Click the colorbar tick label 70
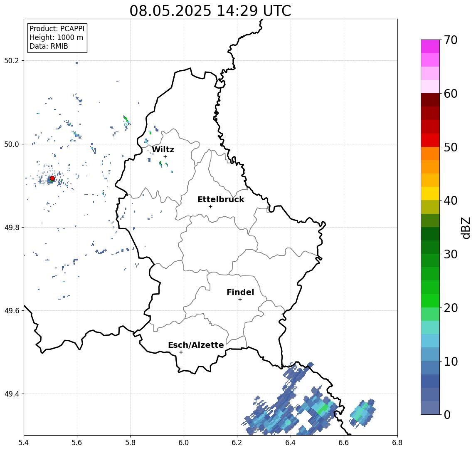The width and height of the screenshot is (476, 451). pos(451,40)
